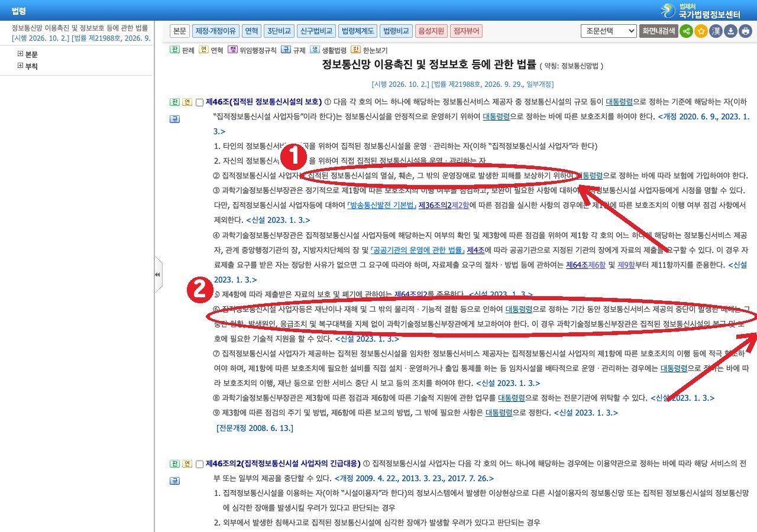Viewport: 757px width, 532px height.
Task: Open the 제정·개정이유 tab
Action: click(x=216, y=31)
